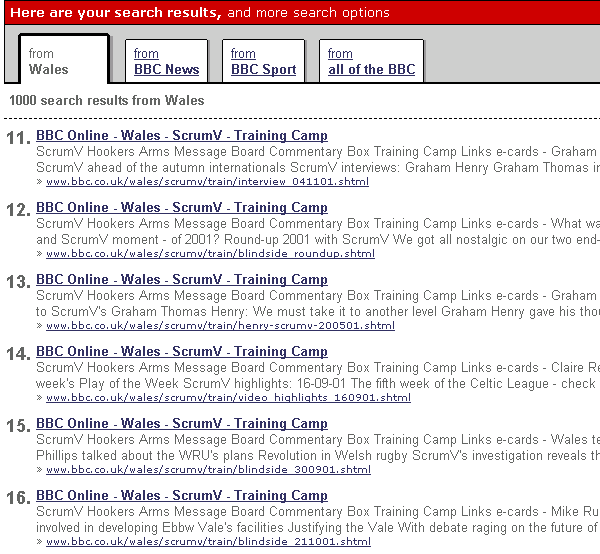Viewport: 600px width, 554px height.
Task: Switch to 'from all of the BBC' tab
Action: (371, 61)
